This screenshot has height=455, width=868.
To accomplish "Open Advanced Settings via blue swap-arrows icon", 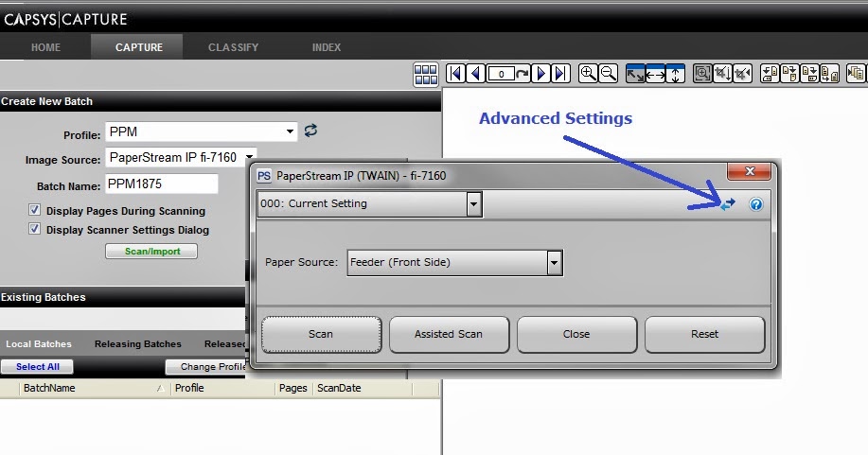I will (727, 204).
